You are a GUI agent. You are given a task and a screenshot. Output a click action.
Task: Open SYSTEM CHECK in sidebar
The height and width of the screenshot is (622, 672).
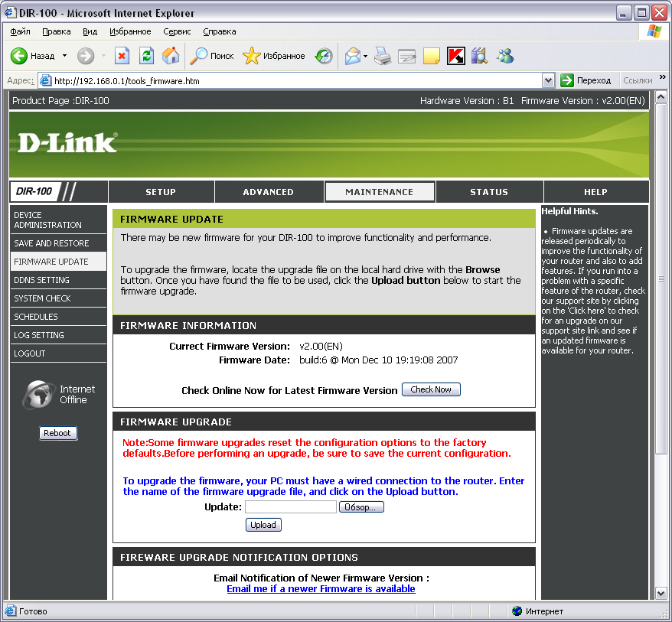(x=58, y=298)
